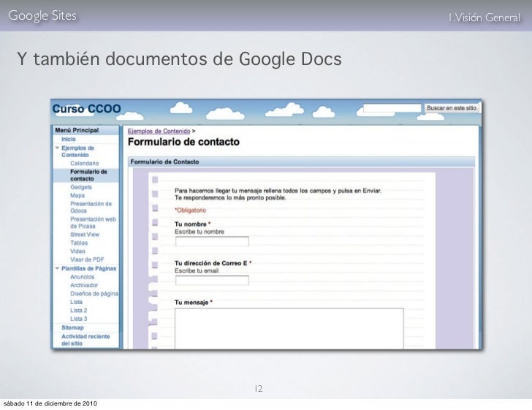Screen dimensions: 532x410
Task: Open the Street View page
Action: [85, 235]
